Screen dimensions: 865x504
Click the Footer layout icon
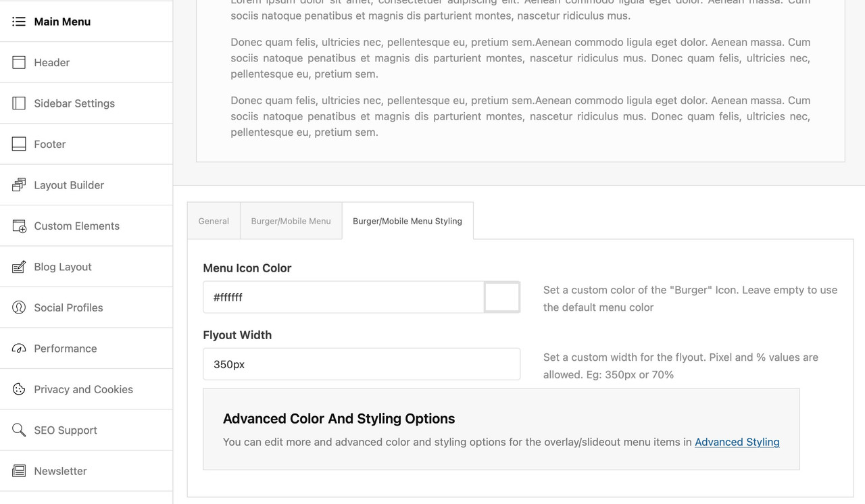tap(19, 145)
